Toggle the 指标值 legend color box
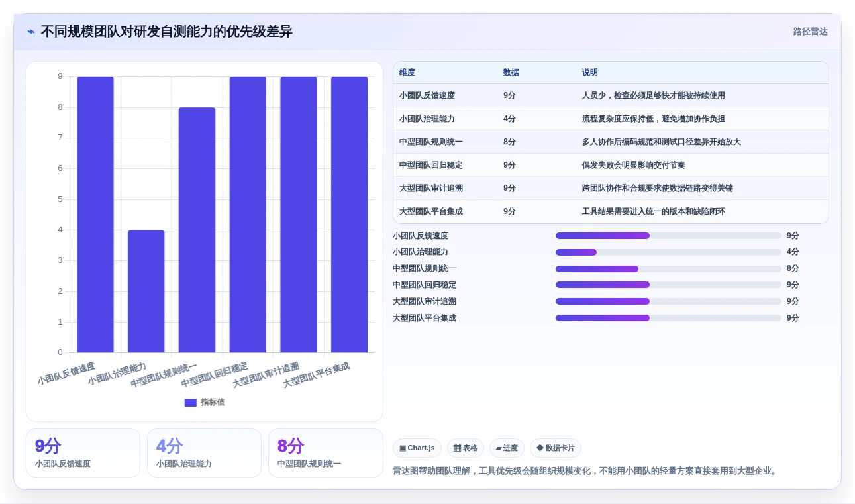This screenshot has height=504, width=855. tap(191, 402)
